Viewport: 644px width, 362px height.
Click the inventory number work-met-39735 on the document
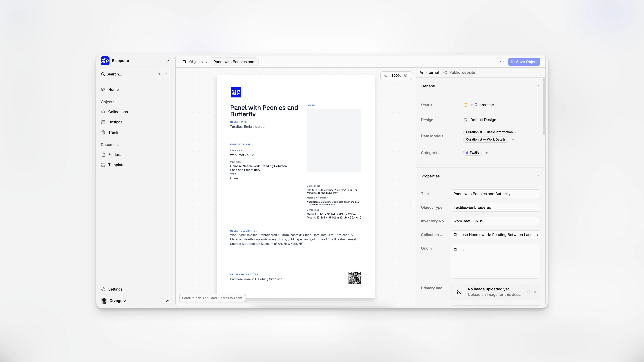coord(242,155)
